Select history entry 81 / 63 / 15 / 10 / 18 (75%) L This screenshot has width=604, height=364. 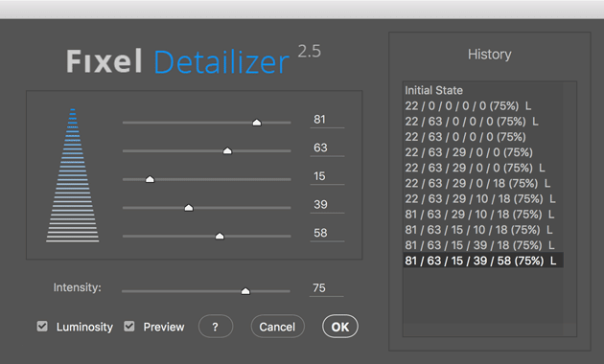(483, 230)
